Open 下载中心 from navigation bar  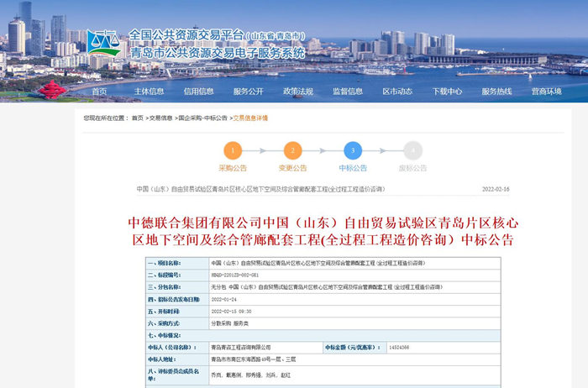(447, 92)
